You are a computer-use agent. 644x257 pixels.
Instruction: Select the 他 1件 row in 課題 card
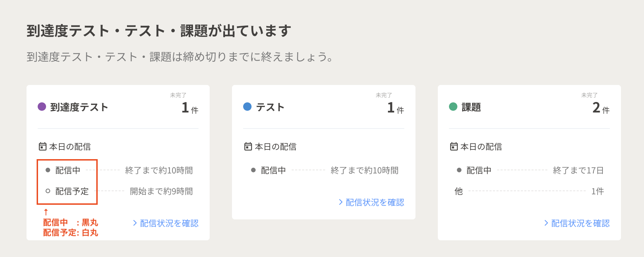[x=529, y=191]
